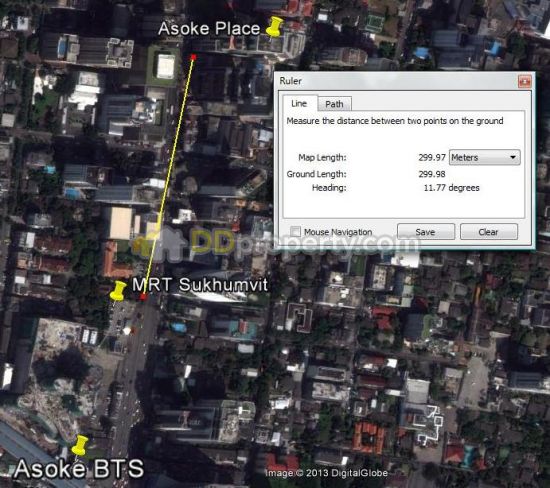Click the Save button in Ruler
Image resolution: width=550 pixels, height=488 pixels.
[x=425, y=232]
